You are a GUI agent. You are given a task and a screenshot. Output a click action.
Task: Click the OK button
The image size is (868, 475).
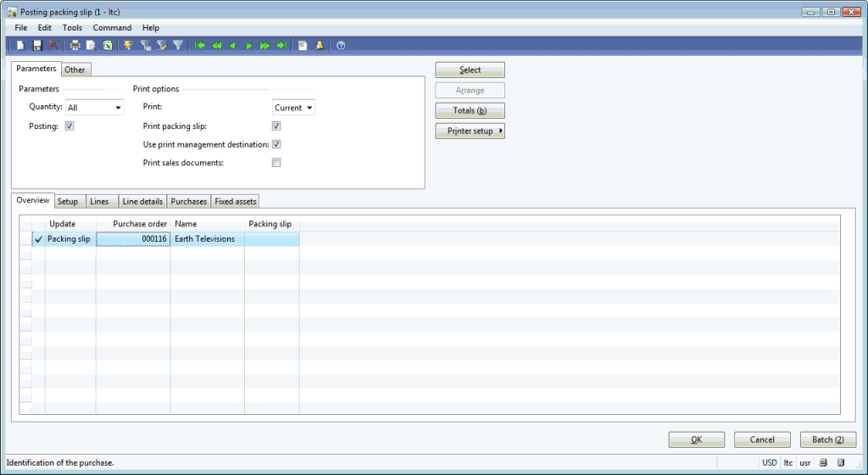click(x=697, y=439)
